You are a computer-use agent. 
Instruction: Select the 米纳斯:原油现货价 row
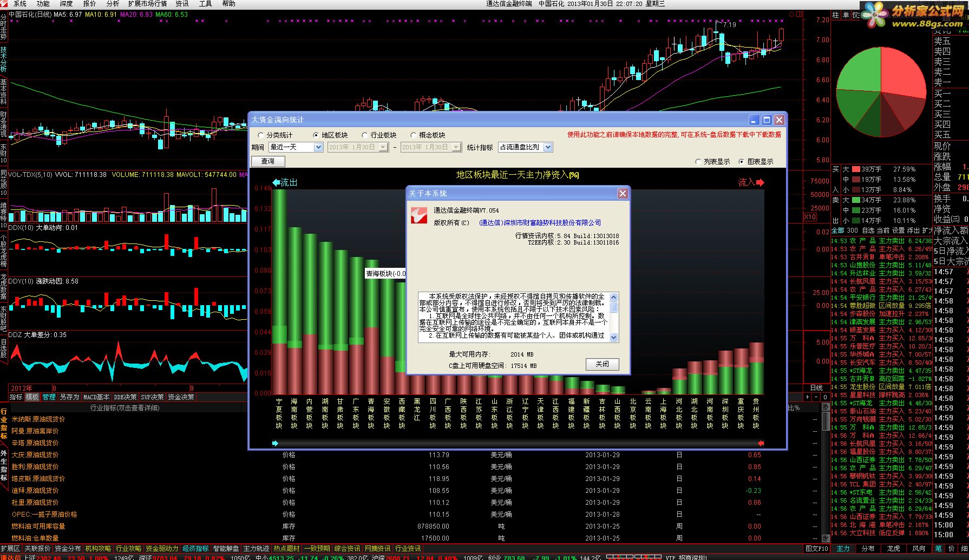point(38,419)
